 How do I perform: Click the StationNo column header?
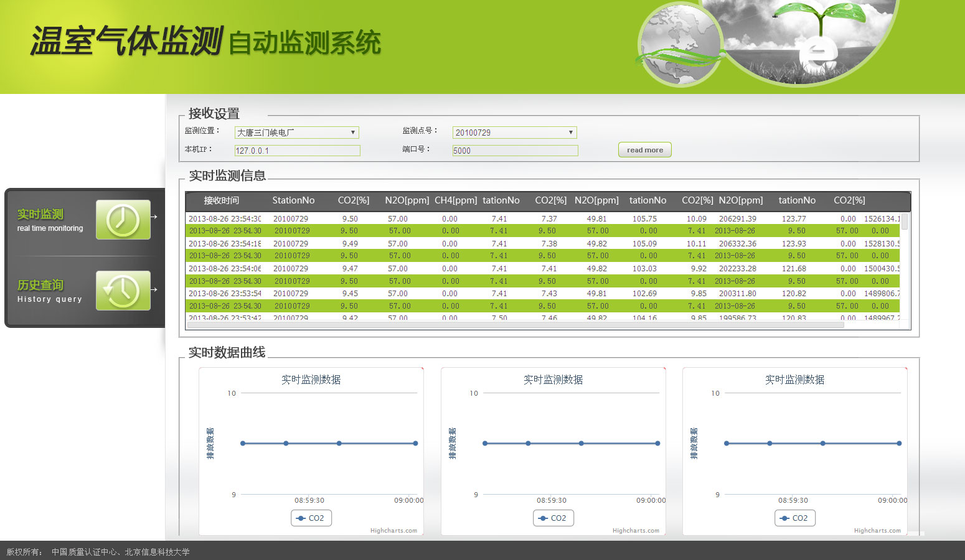coord(293,200)
